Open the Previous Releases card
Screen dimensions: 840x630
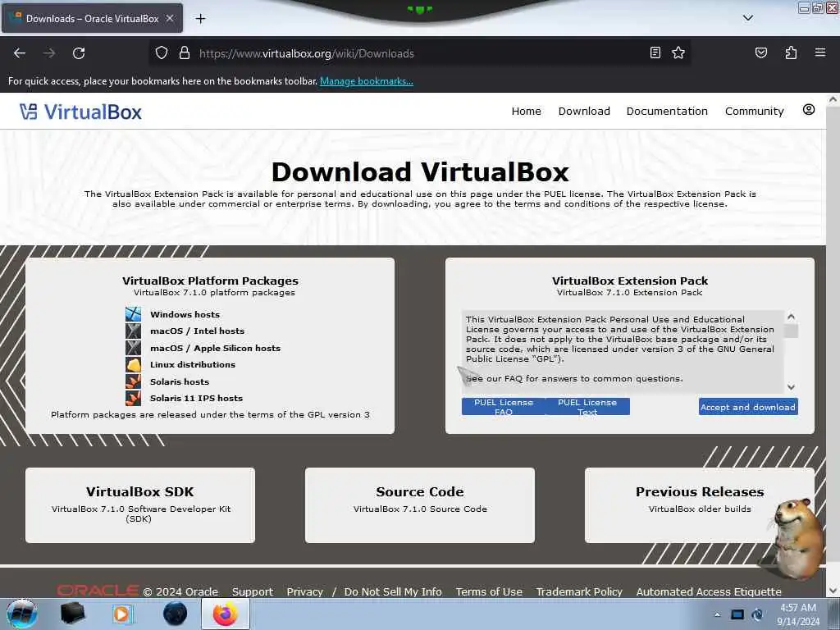point(699,505)
